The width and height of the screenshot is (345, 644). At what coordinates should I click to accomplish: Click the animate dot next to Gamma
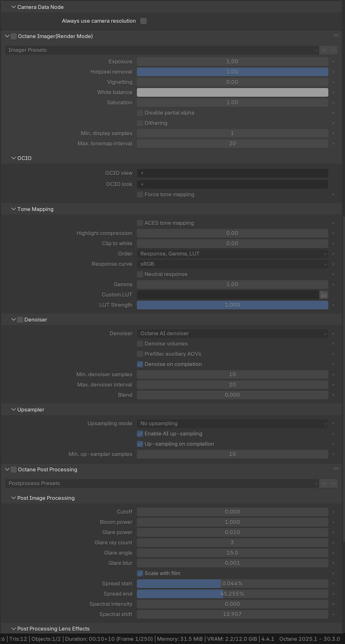[x=333, y=284]
